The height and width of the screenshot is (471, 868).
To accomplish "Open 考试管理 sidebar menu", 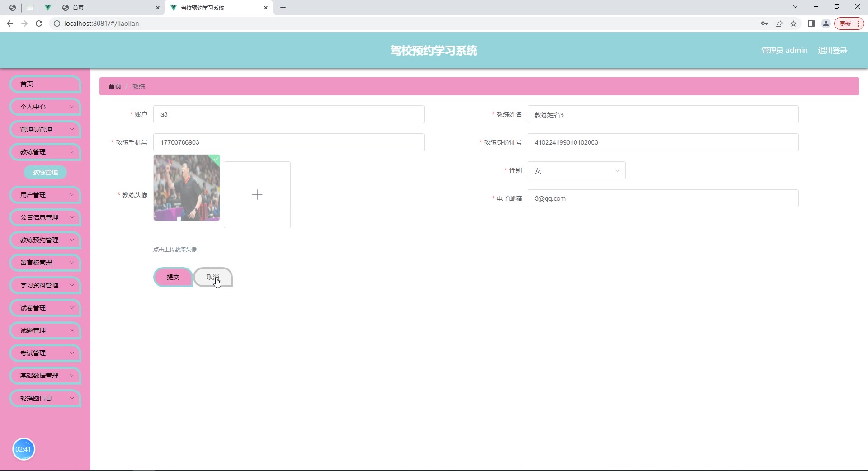I will point(45,353).
